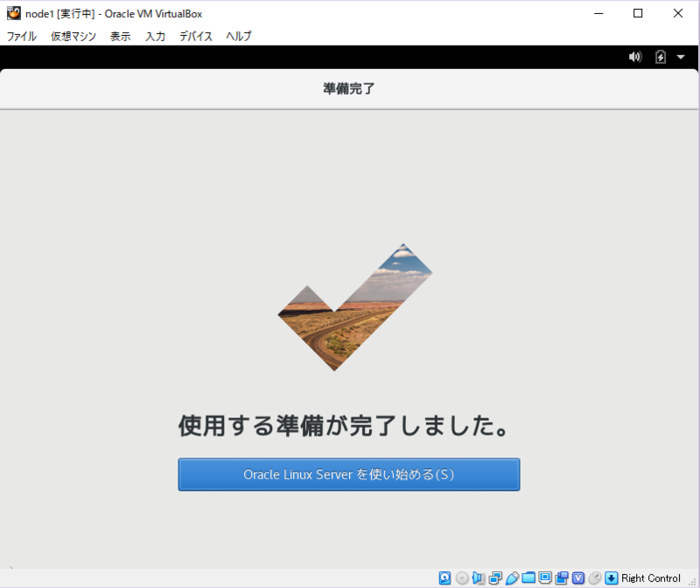Click the shared folders status icon

tap(528, 578)
